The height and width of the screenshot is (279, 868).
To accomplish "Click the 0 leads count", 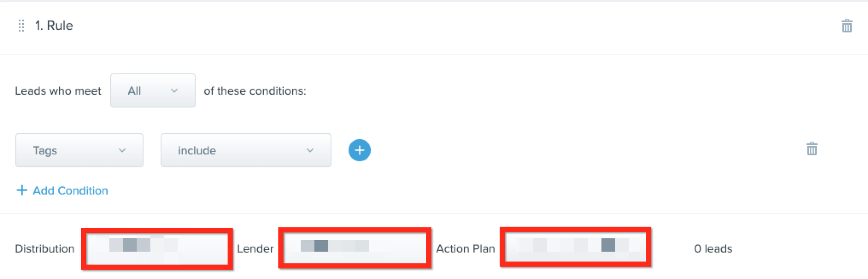I will click(713, 248).
